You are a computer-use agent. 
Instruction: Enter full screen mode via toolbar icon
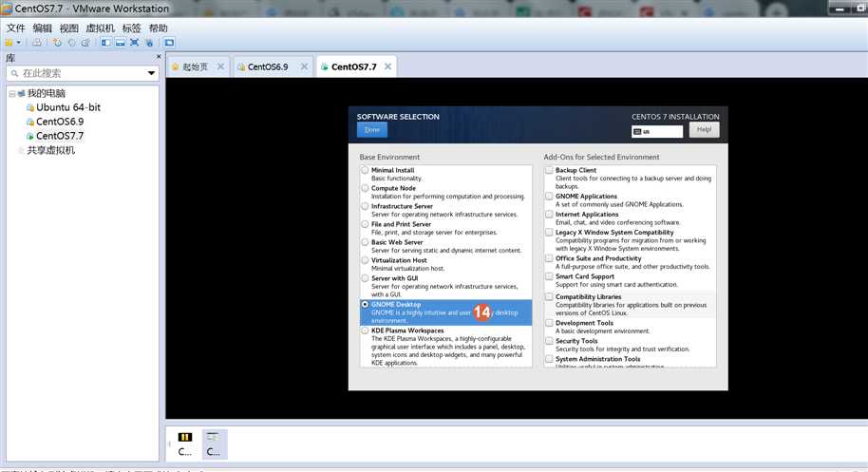pyautogui.click(x=135, y=43)
